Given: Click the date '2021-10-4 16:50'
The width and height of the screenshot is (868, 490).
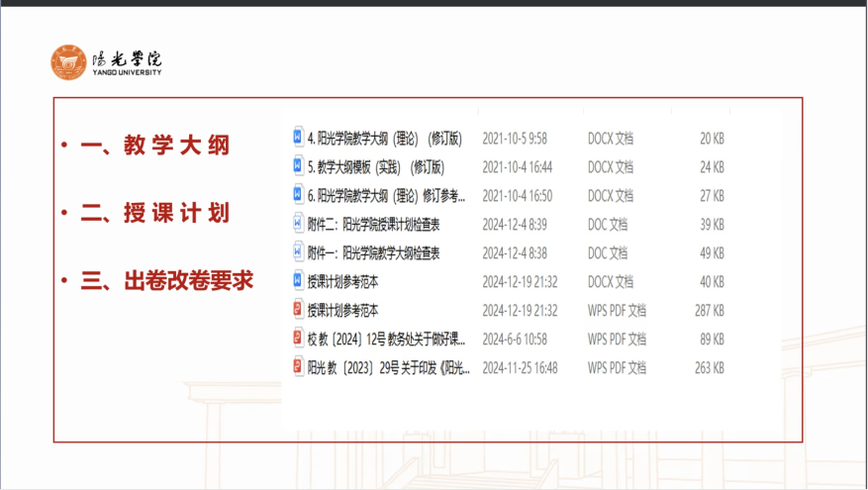Looking at the screenshot, I should click(517, 196).
